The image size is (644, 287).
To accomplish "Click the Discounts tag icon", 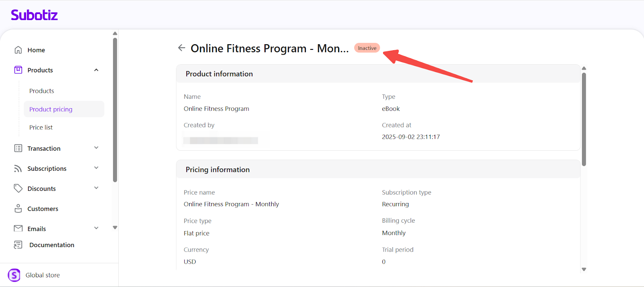I will coord(18,188).
